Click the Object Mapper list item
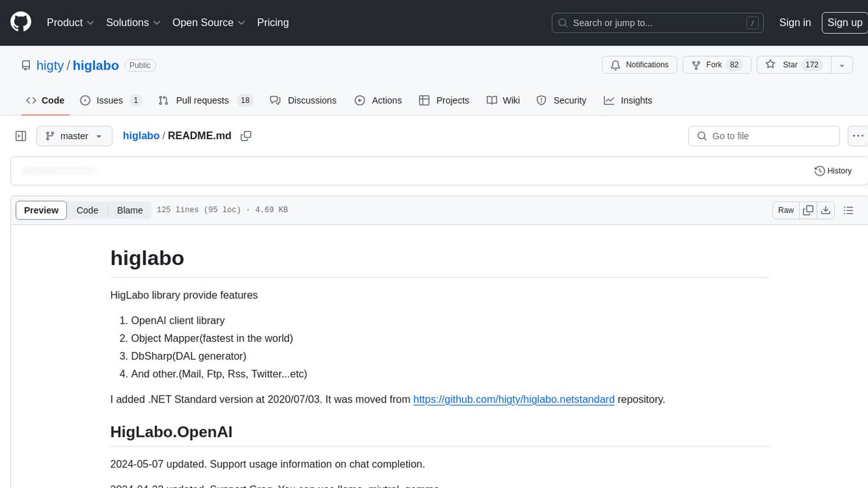 pos(212,338)
